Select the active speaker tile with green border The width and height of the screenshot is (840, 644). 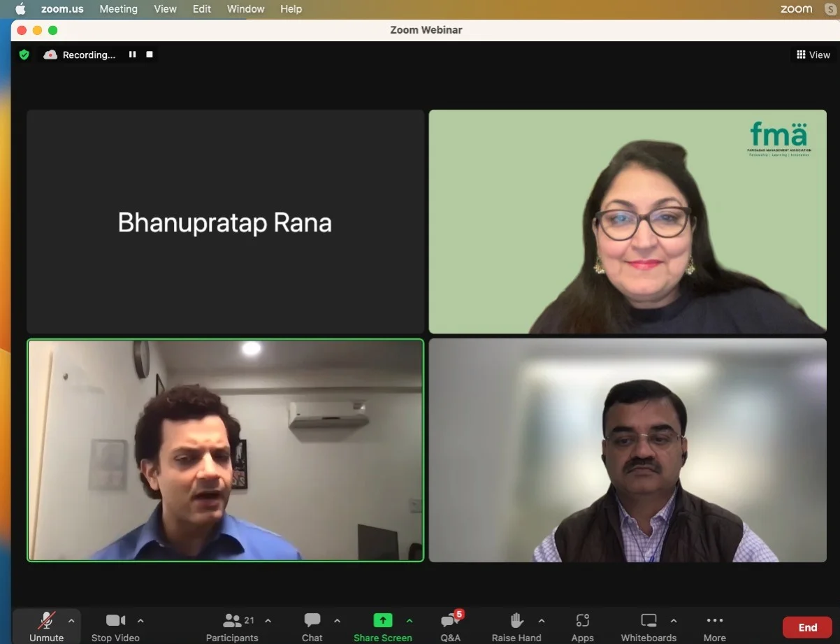point(225,450)
